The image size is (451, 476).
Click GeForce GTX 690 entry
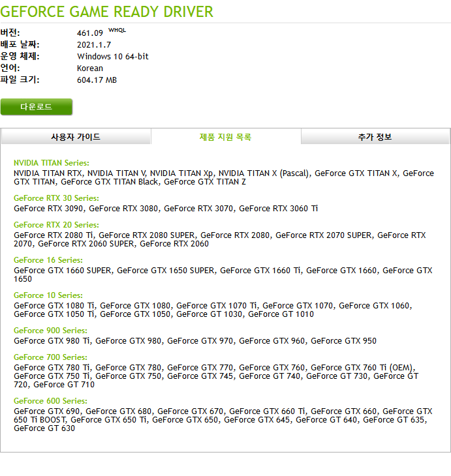[47, 411]
